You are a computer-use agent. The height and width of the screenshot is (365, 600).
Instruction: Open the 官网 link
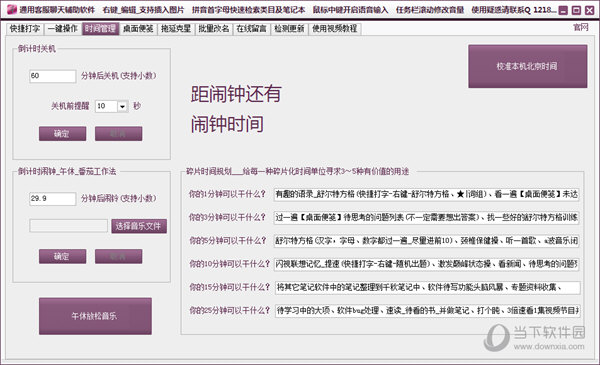tap(580, 27)
